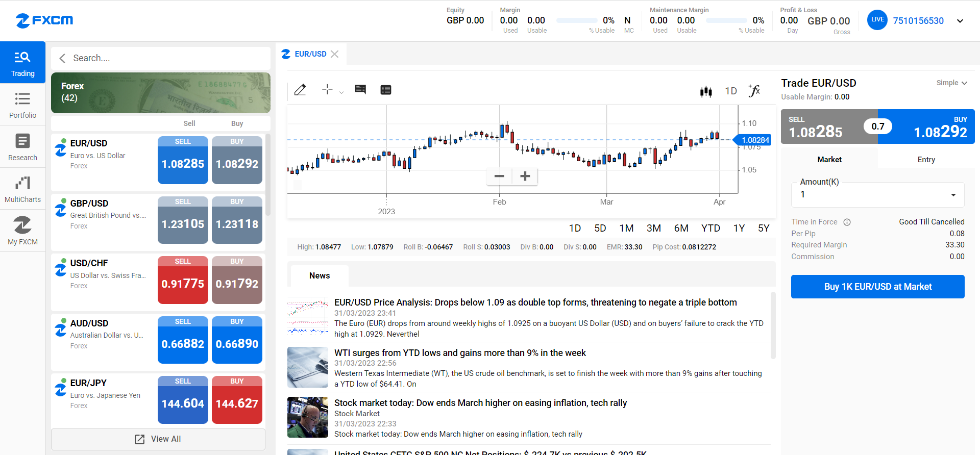Open My FXCM sidebar section
Image resolution: width=980 pixels, height=455 pixels.
(x=22, y=231)
